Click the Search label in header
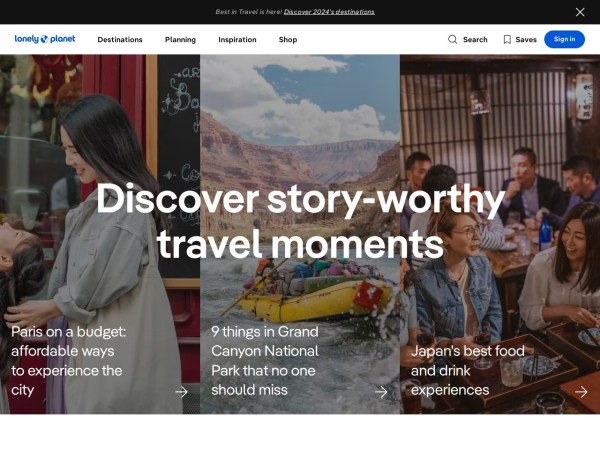Image resolution: width=600 pixels, height=450 pixels. pos(475,39)
